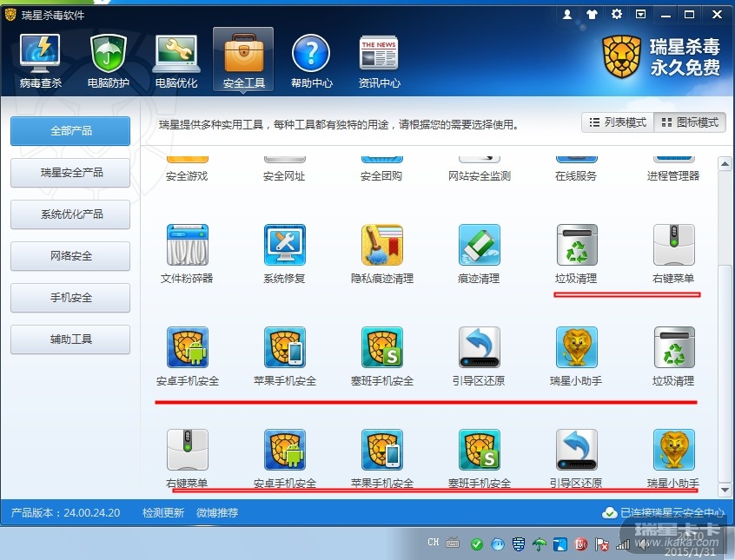The width and height of the screenshot is (735, 560).
Task: Click the 安全网址 label
Action: pyautogui.click(x=284, y=176)
